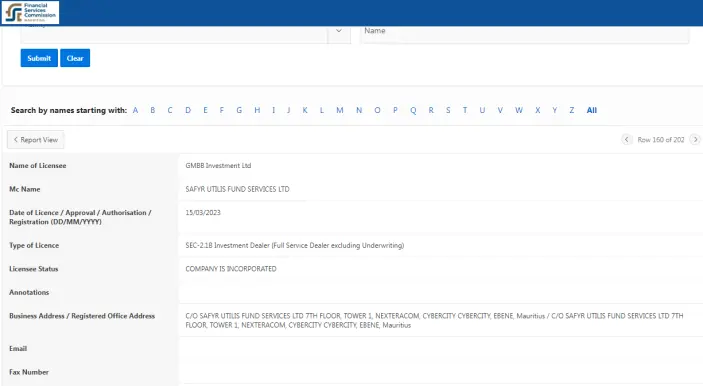Click the Email label
Viewport: 703px width, 386px height.
[x=18, y=348]
